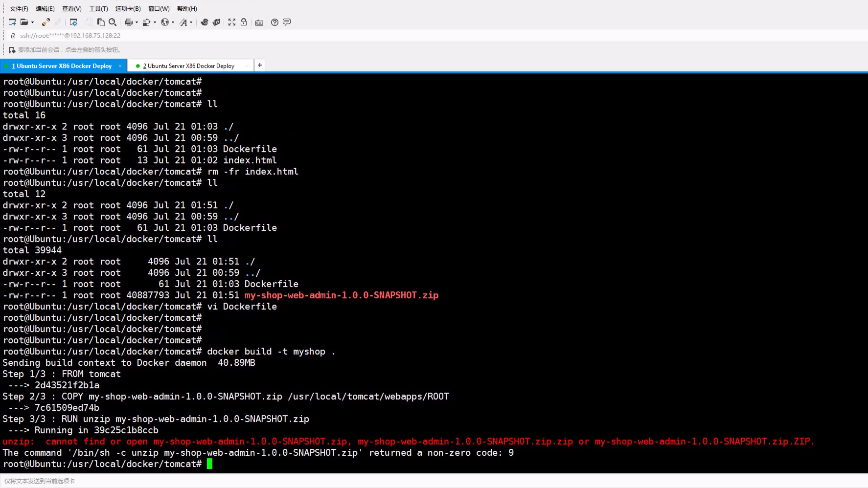The height and width of the screenshot is (488, 868).
Task: Click the Font icon
Action: [x=183, y=22]
